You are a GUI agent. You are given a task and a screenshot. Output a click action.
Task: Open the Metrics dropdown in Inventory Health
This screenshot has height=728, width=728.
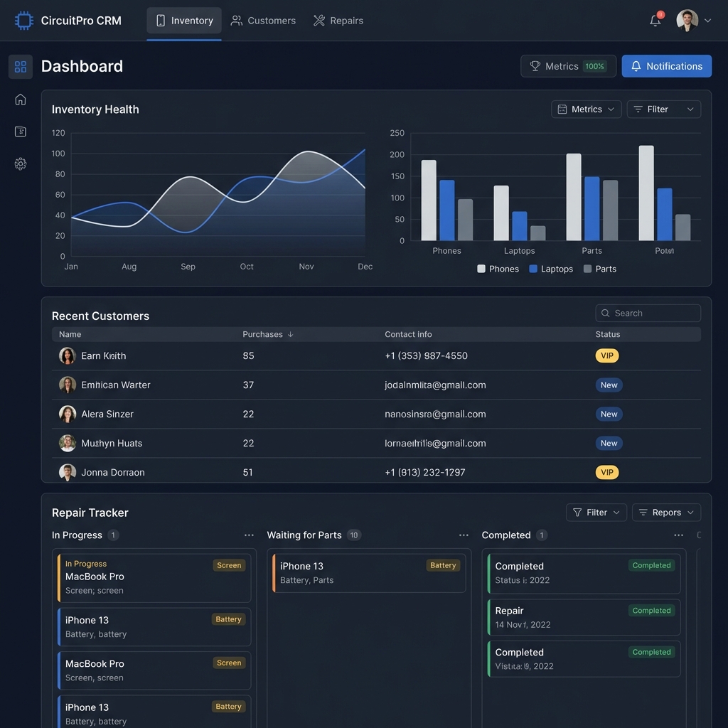point(586,109)
